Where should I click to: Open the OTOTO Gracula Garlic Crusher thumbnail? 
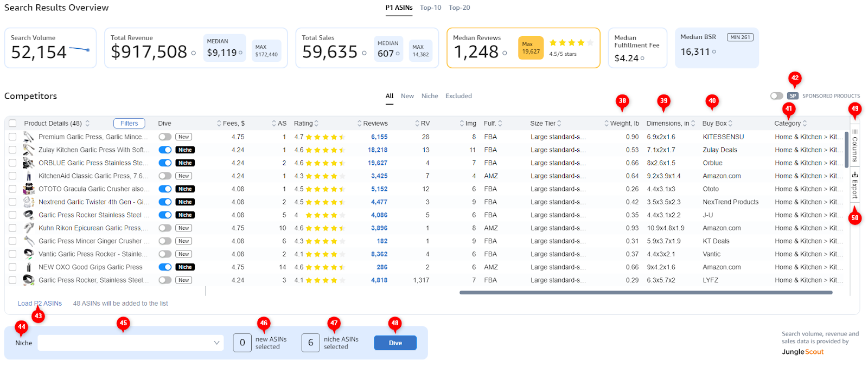[x=29, y=189]
